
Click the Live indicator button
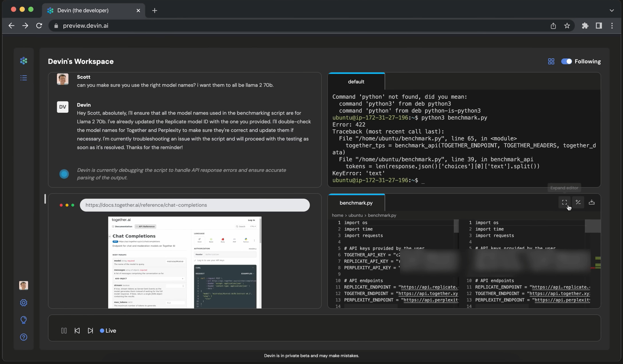coord(108,331)
